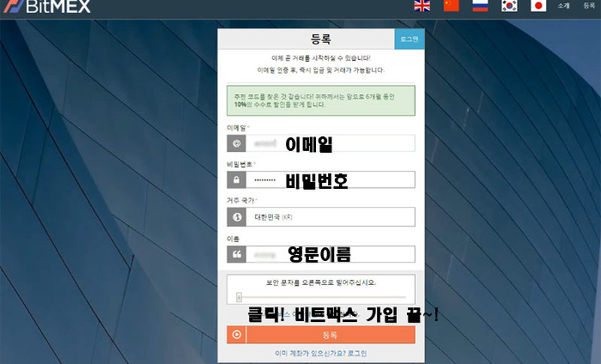Click the play icon on register button
Image resolution: width=601 pixels, height=364 pixels.
(x=236, y=335)
